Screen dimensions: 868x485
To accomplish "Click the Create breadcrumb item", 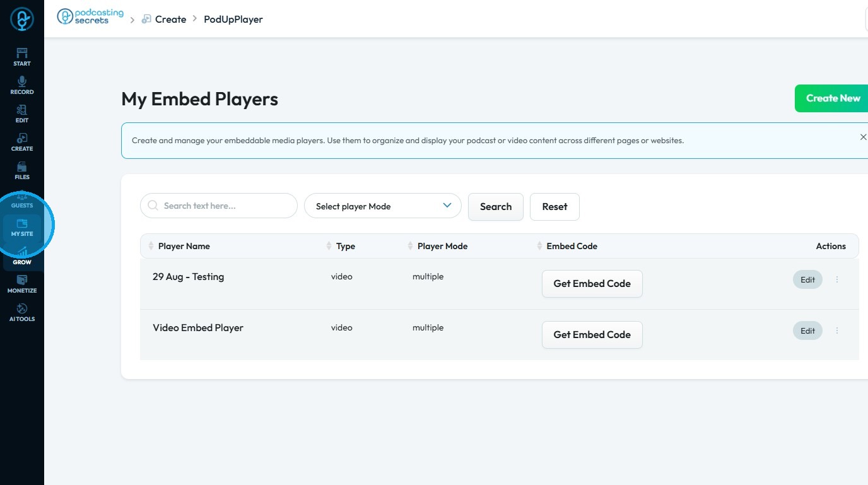I will tap(170, 20).
